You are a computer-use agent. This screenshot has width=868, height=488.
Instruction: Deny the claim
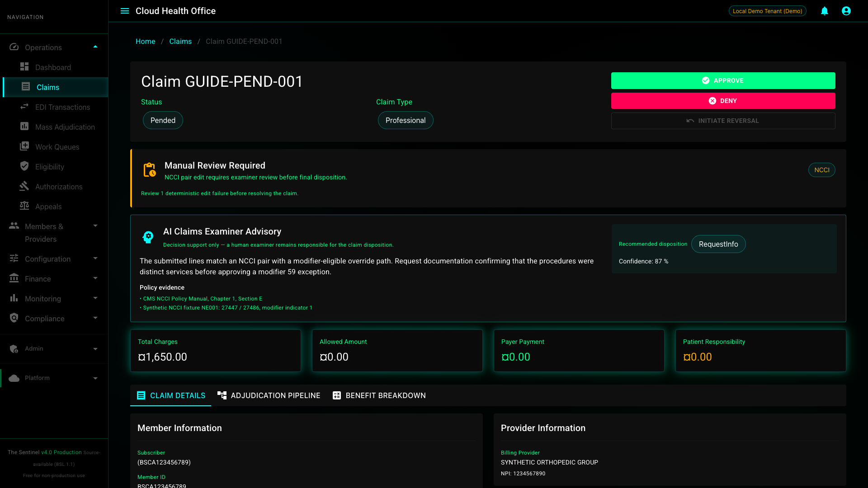723,101
